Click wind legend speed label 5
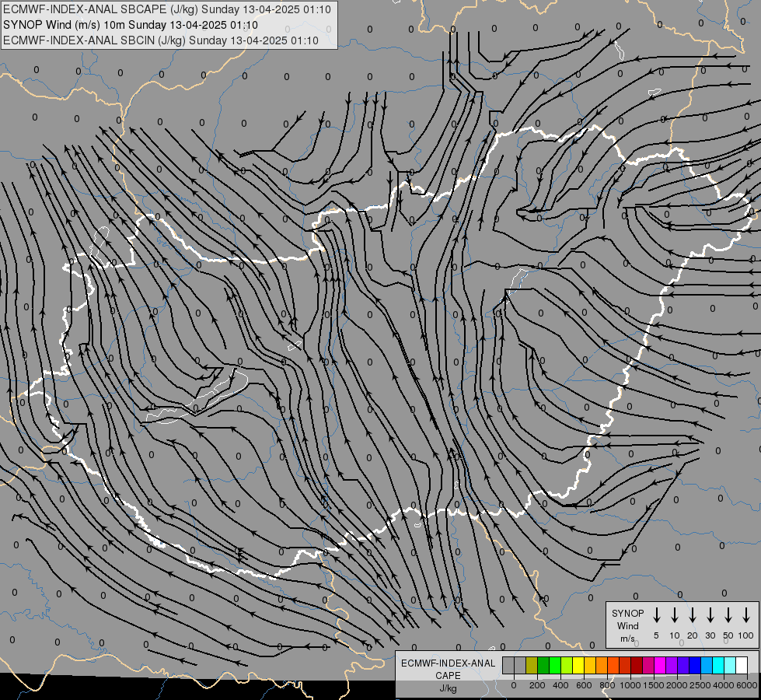The width and height of the screenshot is (761, 700). pos(656,635)
